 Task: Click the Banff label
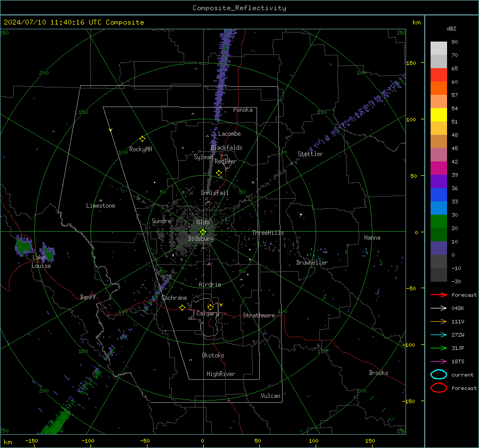point(88,297)
